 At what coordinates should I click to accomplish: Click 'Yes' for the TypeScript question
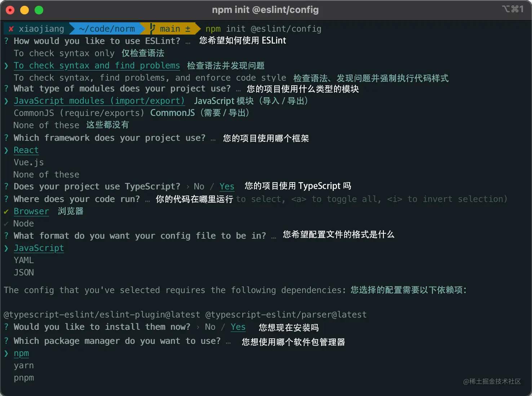[x=227, y=186]
